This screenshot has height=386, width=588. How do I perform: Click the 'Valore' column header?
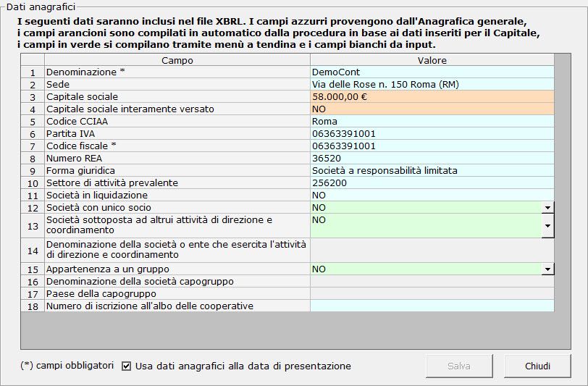(432, 61)
